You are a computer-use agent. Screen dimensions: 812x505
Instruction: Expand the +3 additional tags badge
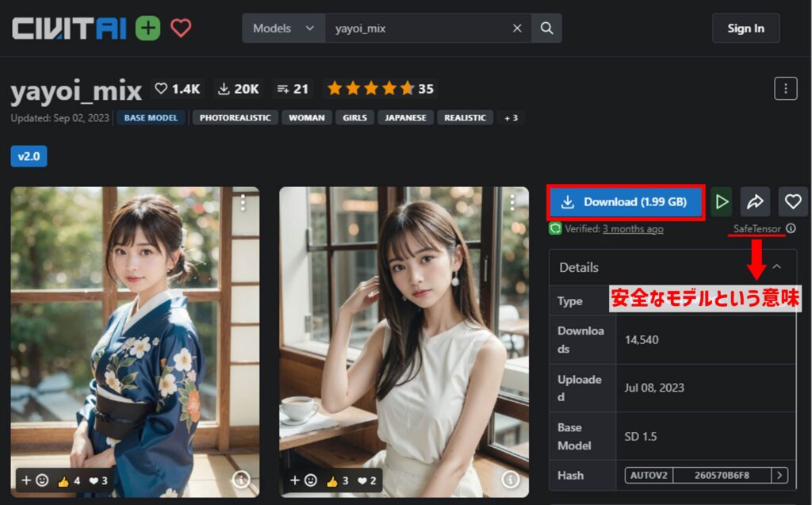[510, 118]
